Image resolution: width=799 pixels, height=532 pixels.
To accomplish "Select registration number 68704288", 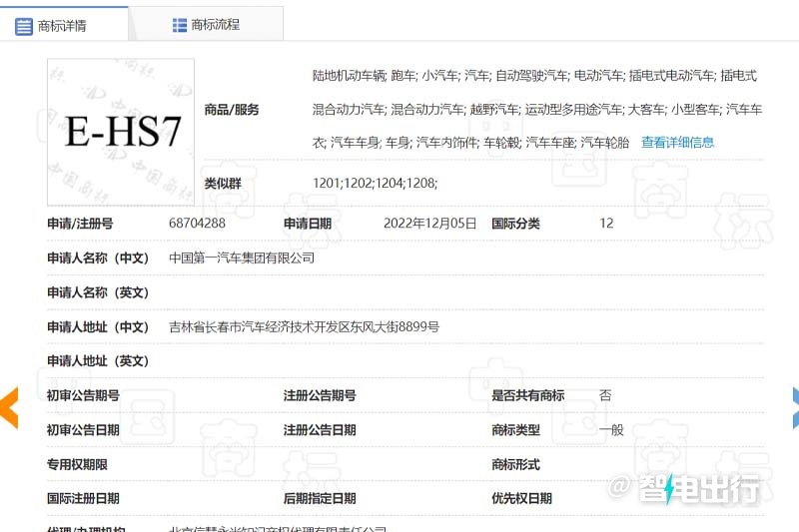I will 197,223.
